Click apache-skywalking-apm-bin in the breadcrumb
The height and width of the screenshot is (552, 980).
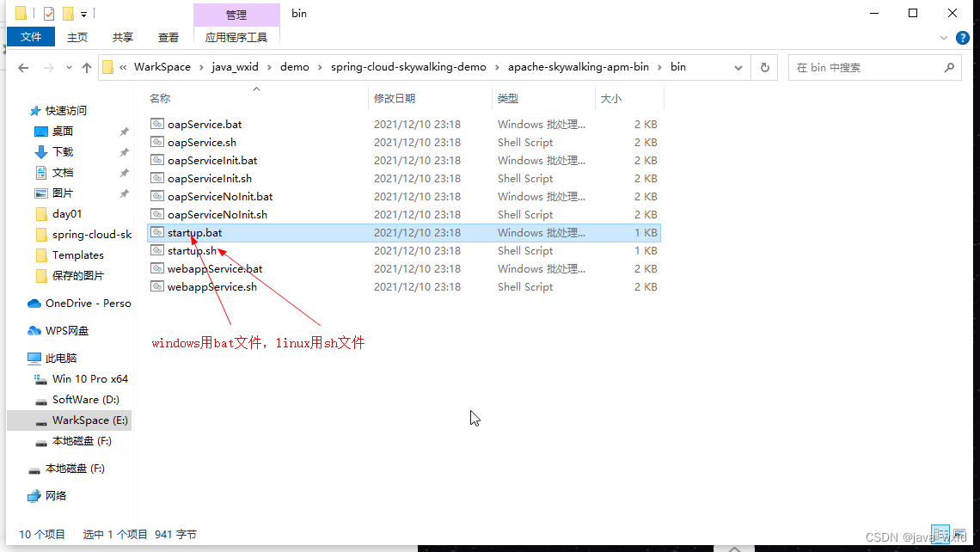click(579, 67)
